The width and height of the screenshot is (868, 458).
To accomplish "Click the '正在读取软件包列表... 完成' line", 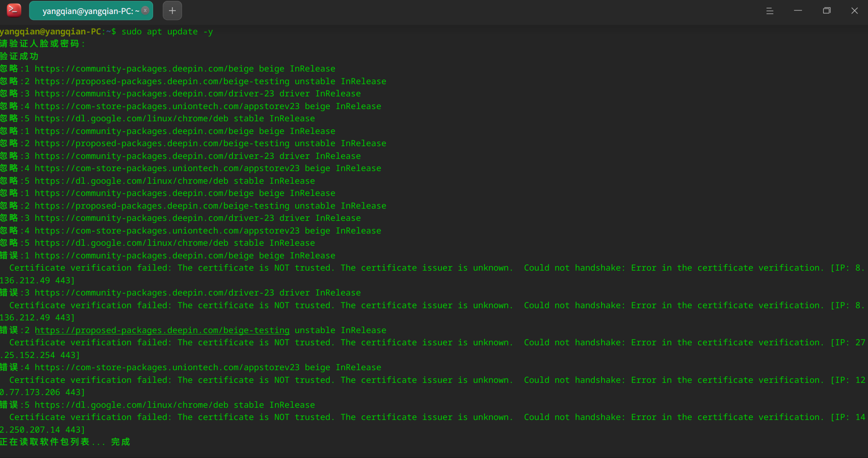I will [65, 442].
